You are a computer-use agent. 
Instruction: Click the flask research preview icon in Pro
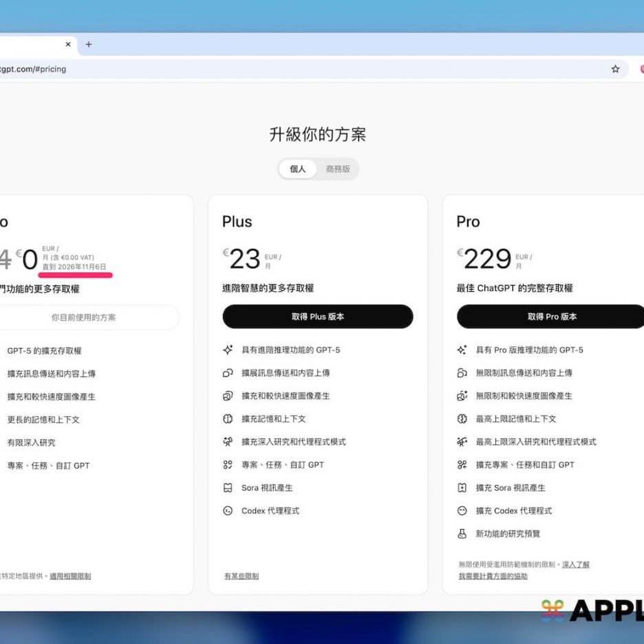462,533
